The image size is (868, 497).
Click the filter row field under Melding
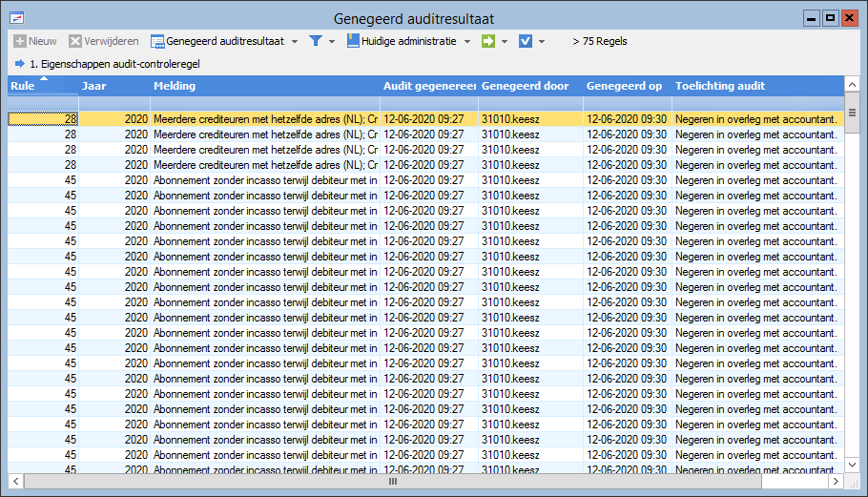coord(264,103)
